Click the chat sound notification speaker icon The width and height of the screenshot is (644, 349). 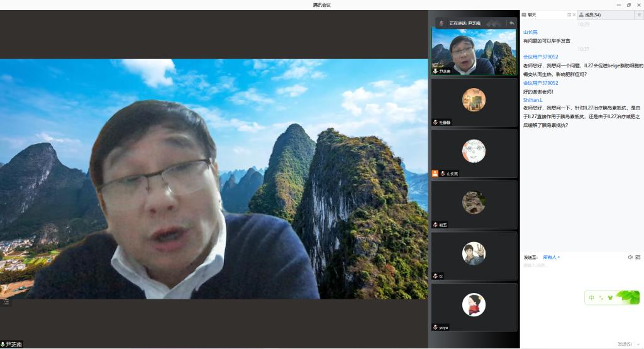tap(630, 257)
